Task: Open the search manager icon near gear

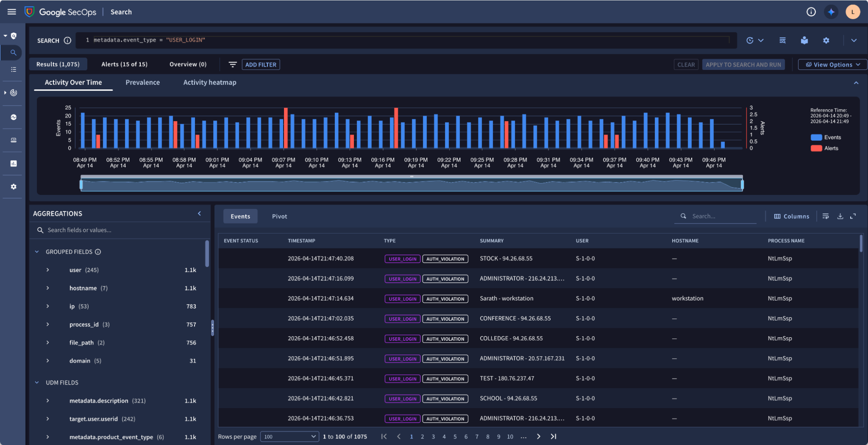Action: point(782,40)
